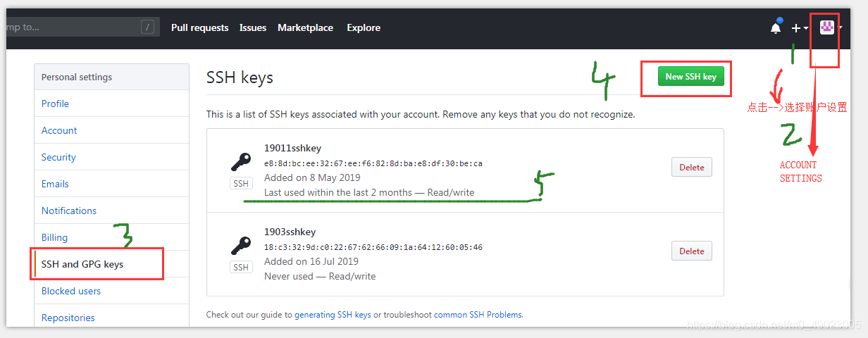Open the Explore page
Image resolution: width=868 pixels, height=338 pixels.
[x=364, y=27]
